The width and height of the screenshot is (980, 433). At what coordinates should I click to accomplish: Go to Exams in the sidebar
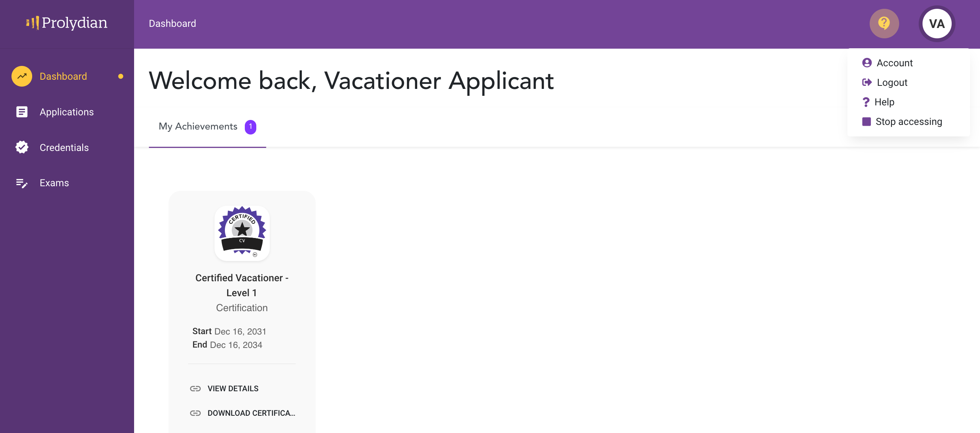click(54, 183)
